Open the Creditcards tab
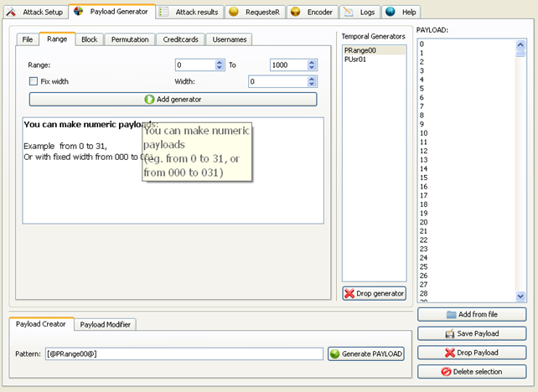This screenshot has width=538, height=392. (180, 39)
